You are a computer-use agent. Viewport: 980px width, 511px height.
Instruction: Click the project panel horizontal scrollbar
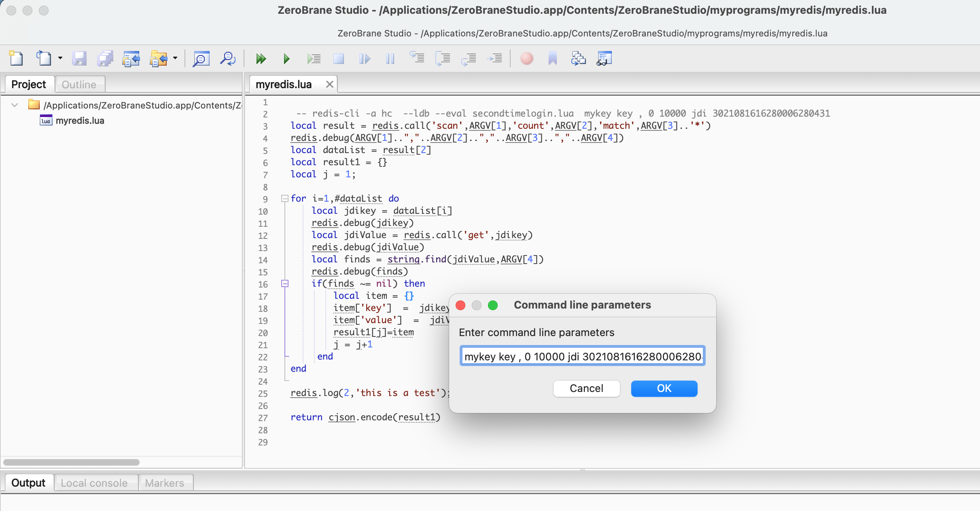click(71, 462)
